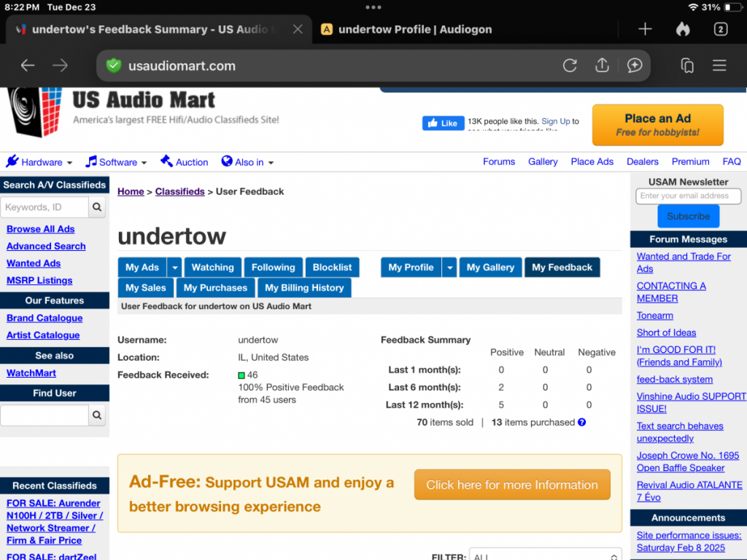Click the Find User search icon
747x560 pixels.
click(x=97, y=416)
